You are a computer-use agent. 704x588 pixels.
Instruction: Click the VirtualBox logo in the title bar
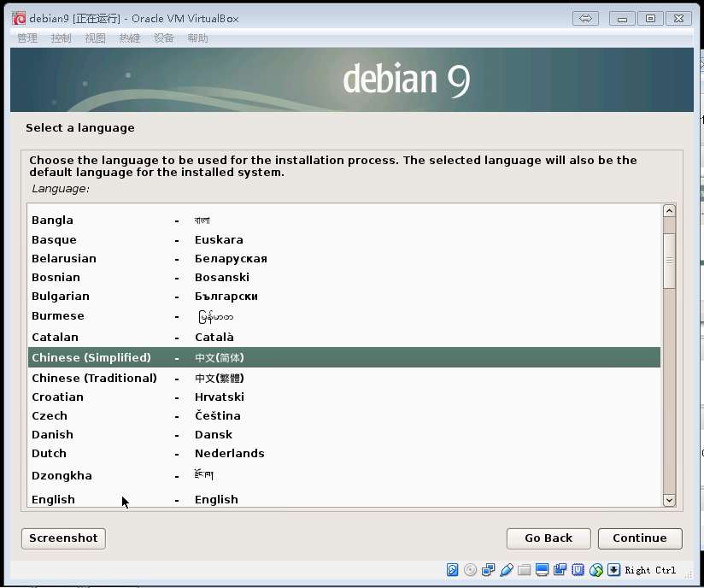(x=19, y=19)
